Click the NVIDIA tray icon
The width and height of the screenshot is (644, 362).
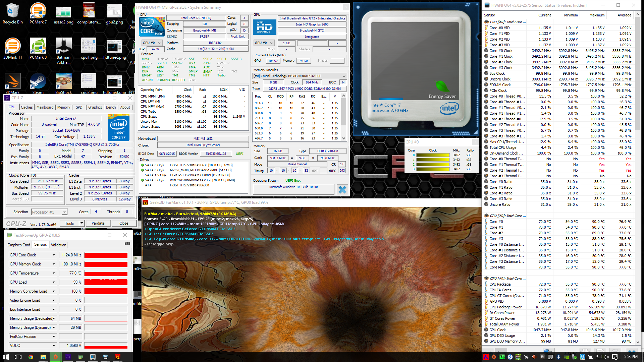point(567,357)
